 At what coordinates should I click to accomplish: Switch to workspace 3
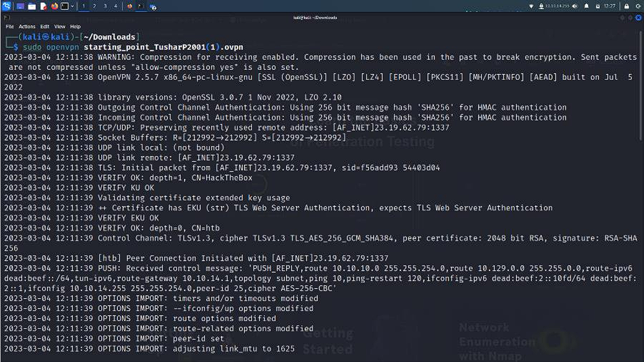[105, 6]
